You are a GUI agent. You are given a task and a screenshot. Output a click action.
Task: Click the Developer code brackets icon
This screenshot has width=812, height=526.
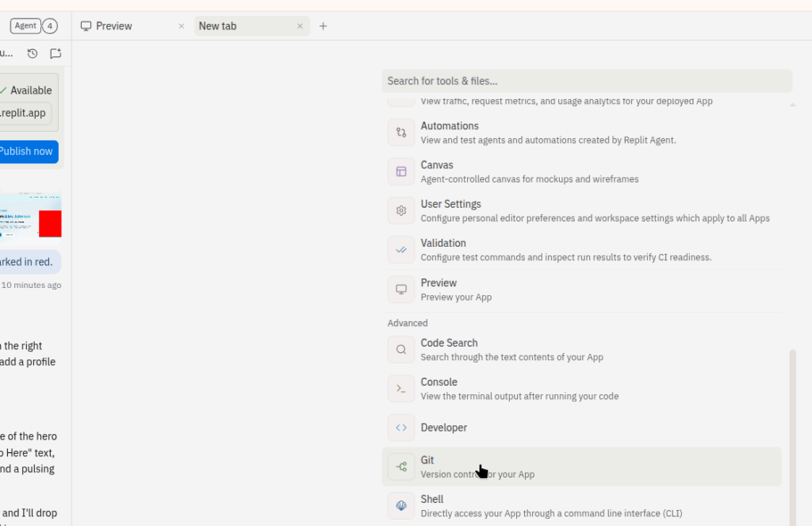pos(401,428)
